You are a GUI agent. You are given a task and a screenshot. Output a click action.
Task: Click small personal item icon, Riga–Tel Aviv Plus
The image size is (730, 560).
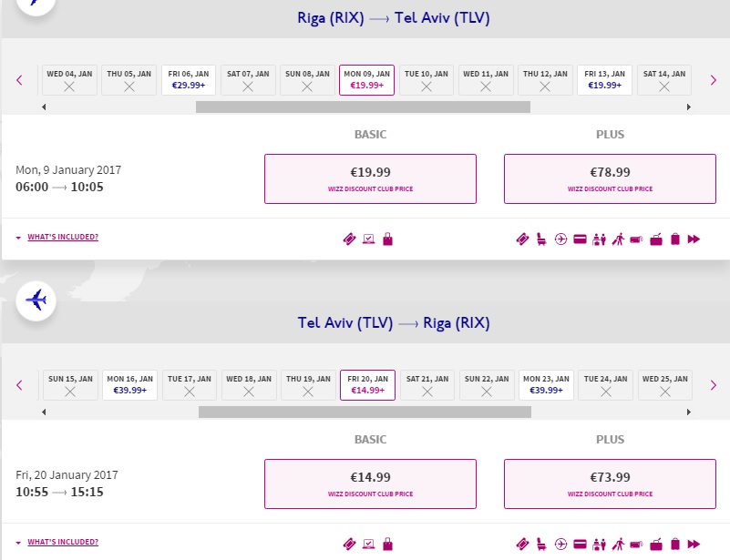636,239
